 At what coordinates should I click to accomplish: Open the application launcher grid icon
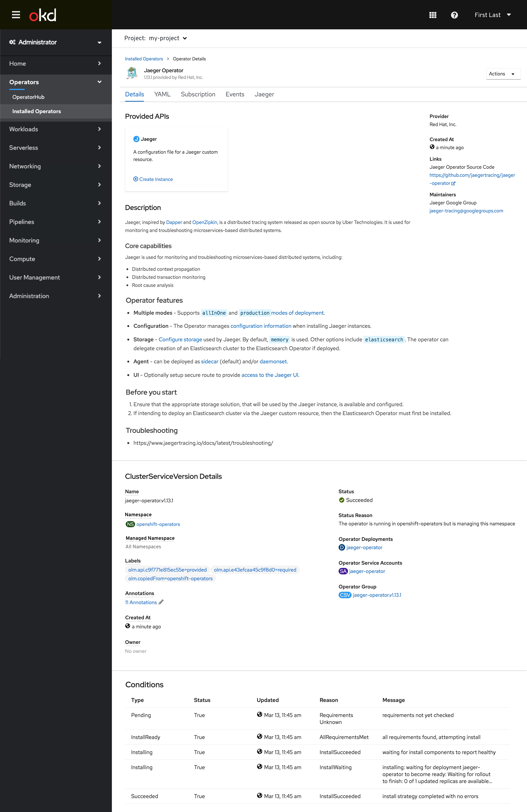(433, 15)
